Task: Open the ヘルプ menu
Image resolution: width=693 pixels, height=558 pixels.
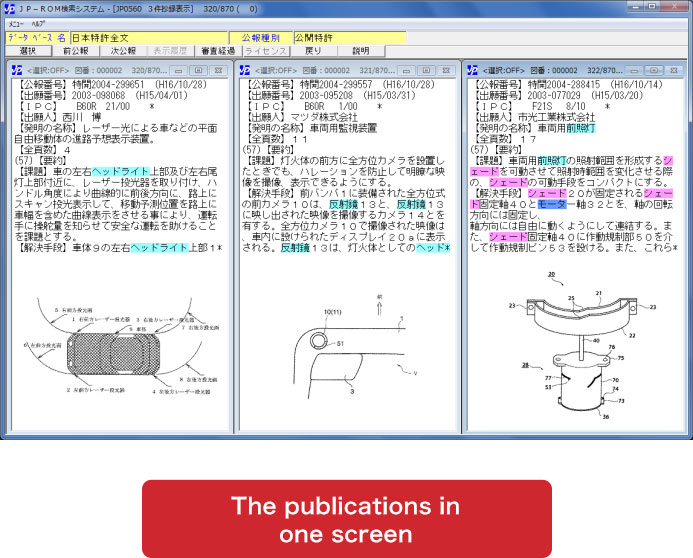Action: 38,22
